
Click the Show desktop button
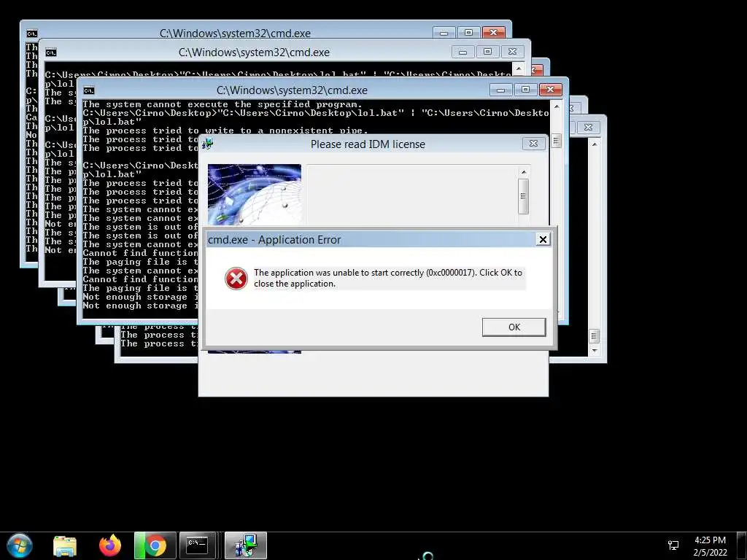742,545
